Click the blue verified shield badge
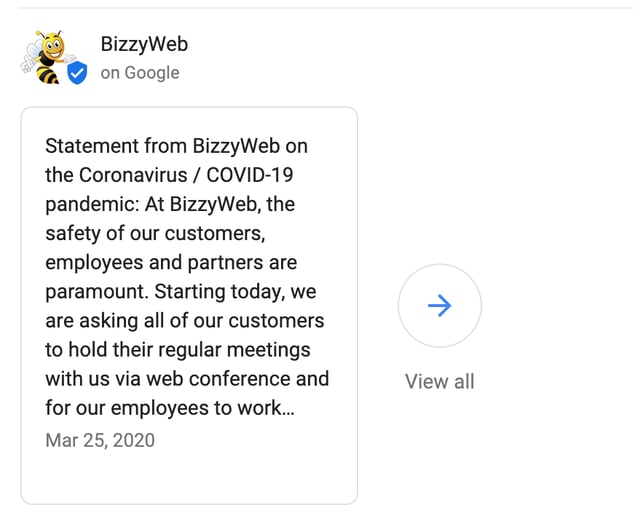Viewport: 635px width, 521px height. pyautogui.click(x=77, y=73)
